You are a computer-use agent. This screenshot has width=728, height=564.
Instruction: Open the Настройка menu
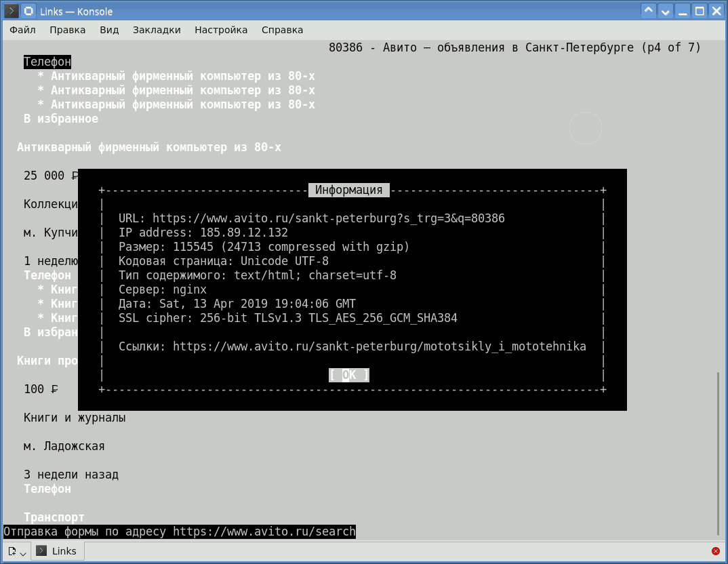[x=221, y=30]
